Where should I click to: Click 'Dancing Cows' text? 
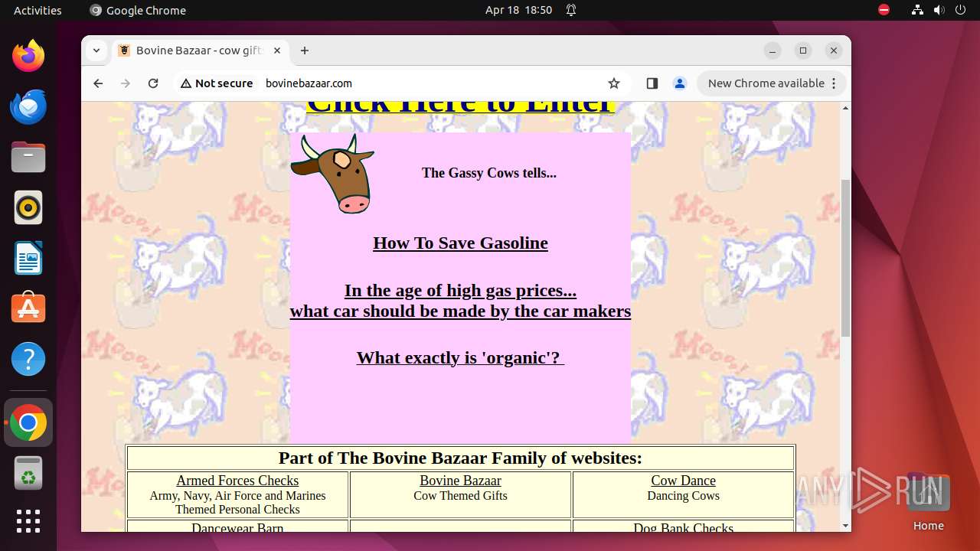click(x=683, y=496)
